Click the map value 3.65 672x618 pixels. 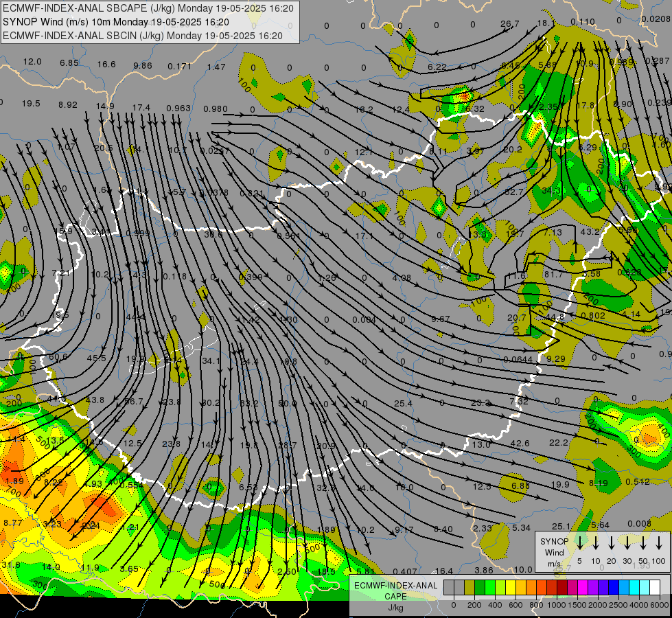coord(129,569)
